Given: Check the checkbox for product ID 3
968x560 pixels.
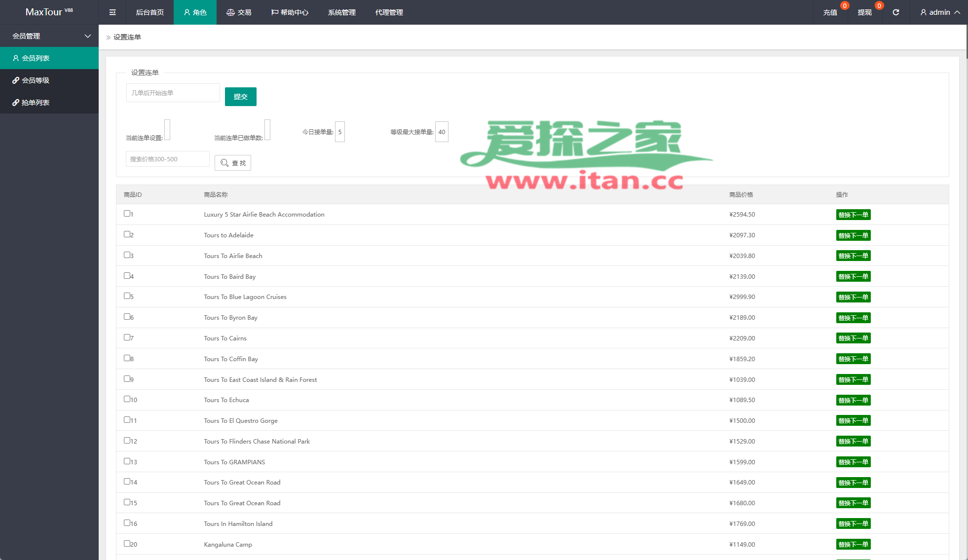Looking at the screenshot, I should coord(127,255).
